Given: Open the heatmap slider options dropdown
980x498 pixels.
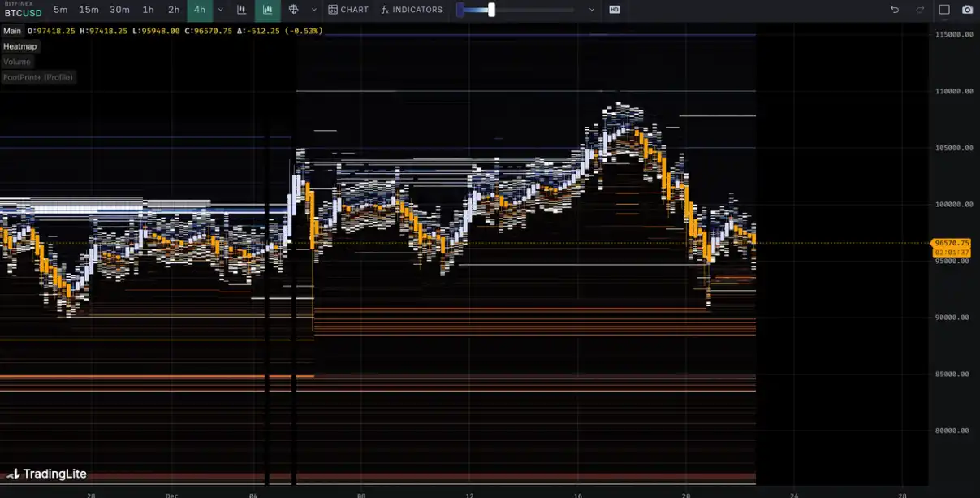Looking at the screenshot, I should click(592, 10).
